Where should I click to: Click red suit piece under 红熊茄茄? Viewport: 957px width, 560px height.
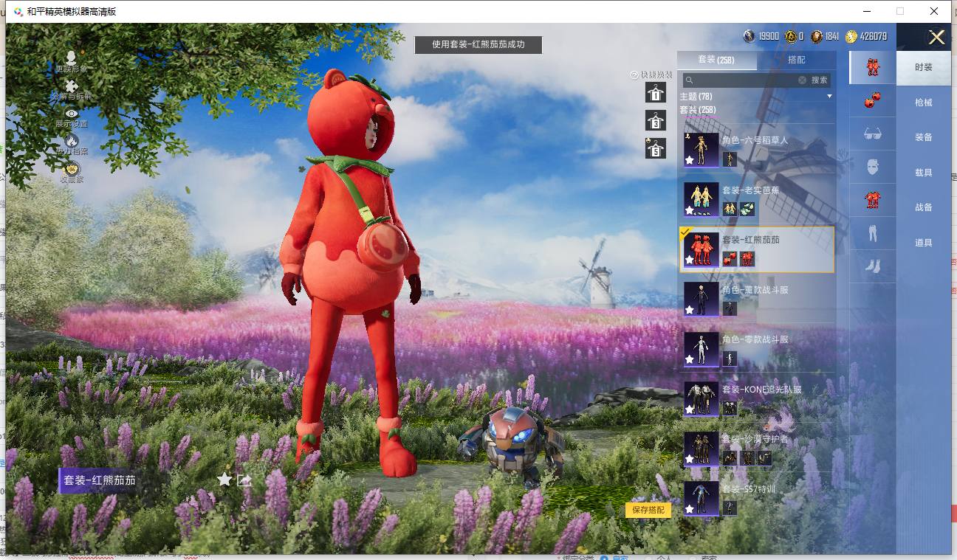coord(747,259)
